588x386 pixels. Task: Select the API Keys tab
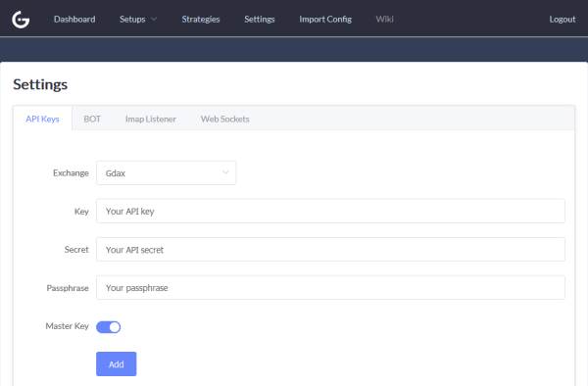42,119
